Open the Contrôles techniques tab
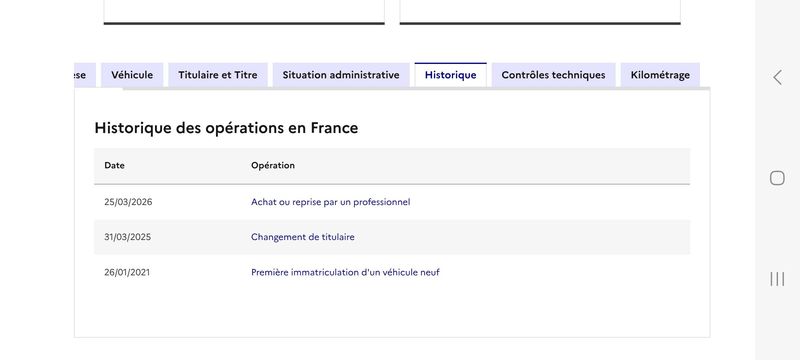The height and width of the screenshot is (360, 800). (554, 75)
